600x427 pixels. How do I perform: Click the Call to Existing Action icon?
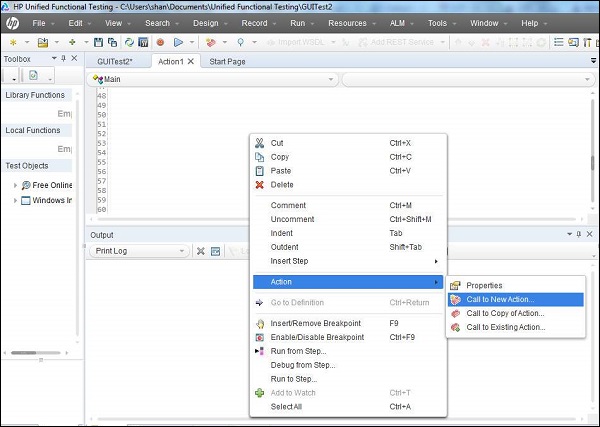point(456,327)
